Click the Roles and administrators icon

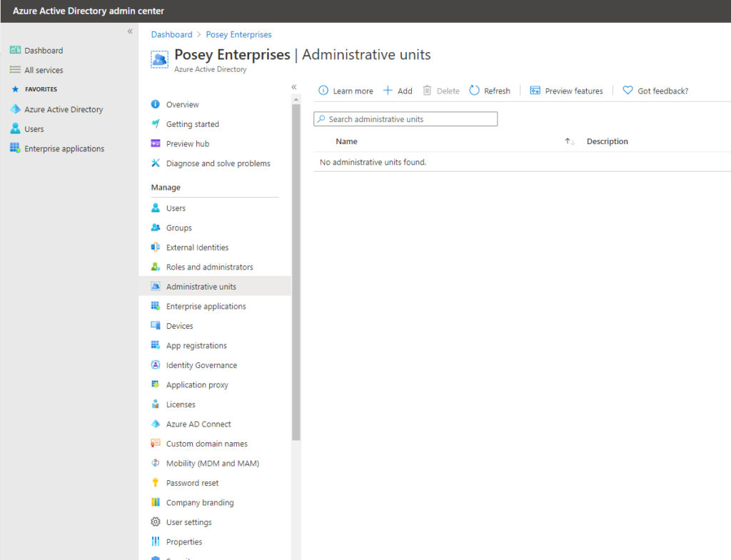point(155,267)
